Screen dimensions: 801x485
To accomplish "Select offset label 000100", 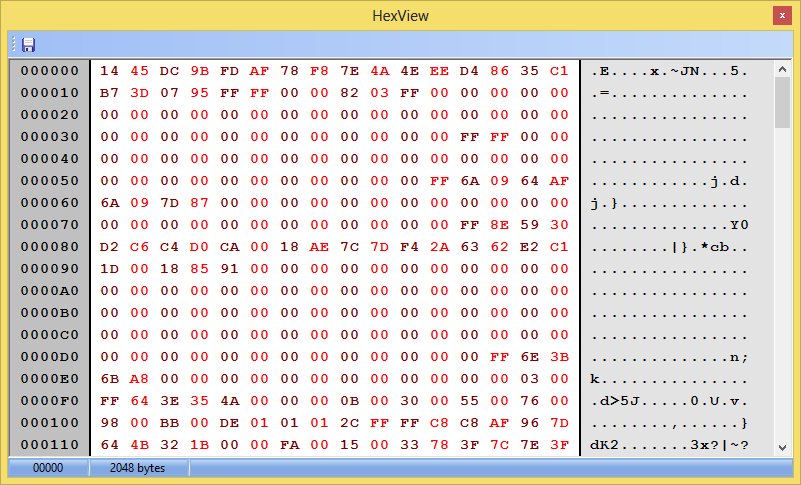I will (50, 422).
